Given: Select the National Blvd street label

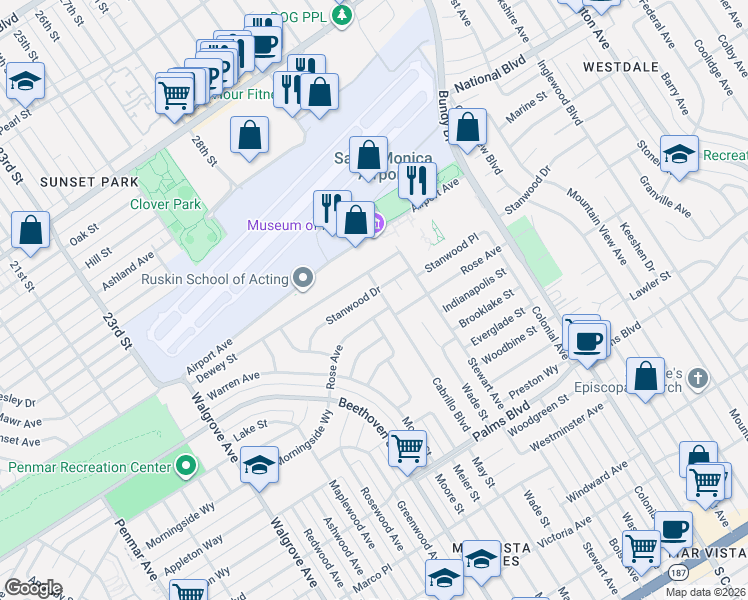Looking at the screenshot, I should click(x=490, y=74).
